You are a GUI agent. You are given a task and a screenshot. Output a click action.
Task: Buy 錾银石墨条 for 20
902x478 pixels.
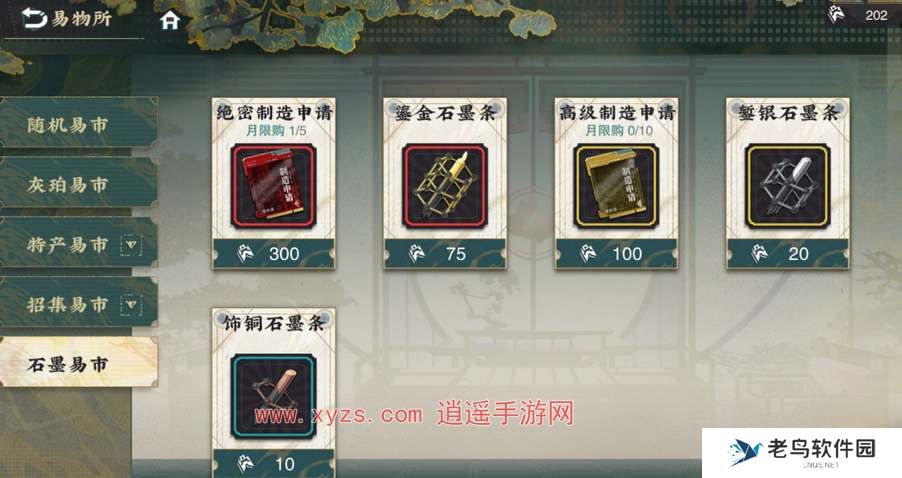788,254
